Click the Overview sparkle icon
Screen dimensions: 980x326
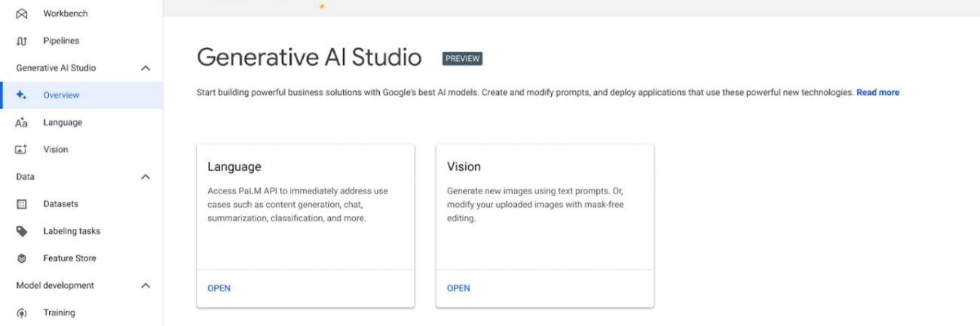(22, 95)
